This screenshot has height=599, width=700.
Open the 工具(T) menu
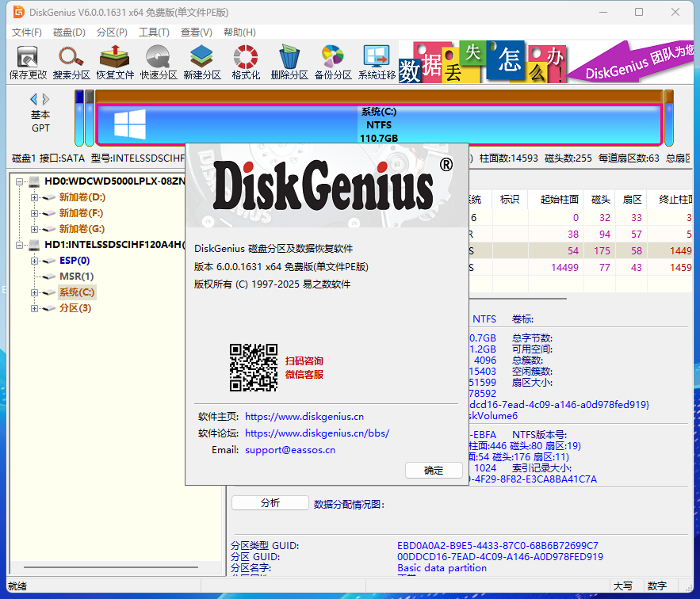pyautogui.click(x=154, y=32)
